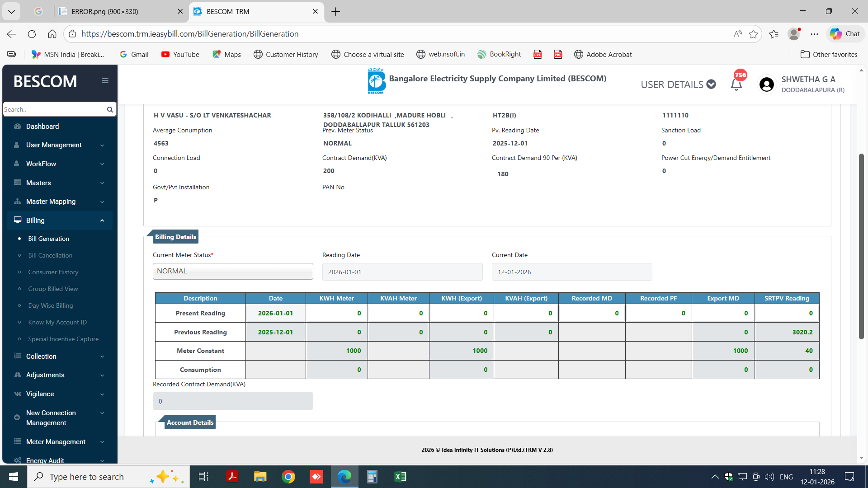The image size is (868, 488).
Task: Open the Dashboard sidebar item
Action: click(x=42, y=127)
